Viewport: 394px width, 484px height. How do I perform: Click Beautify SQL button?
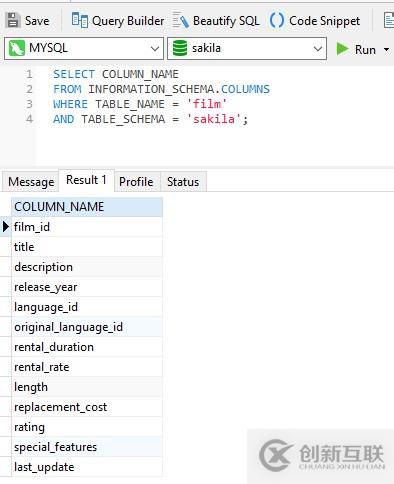(216, 21)
